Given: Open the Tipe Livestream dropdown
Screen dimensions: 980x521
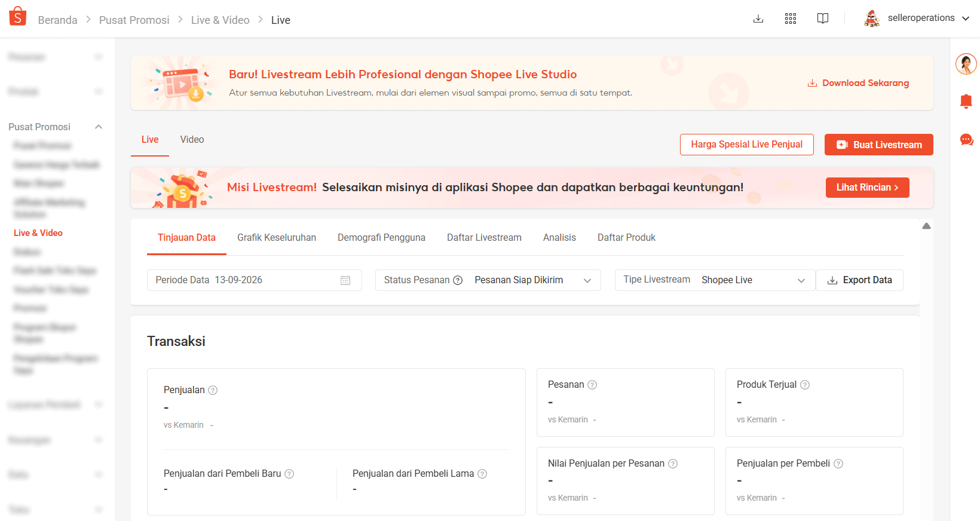Looking at the screenshot, I should 715,280.
